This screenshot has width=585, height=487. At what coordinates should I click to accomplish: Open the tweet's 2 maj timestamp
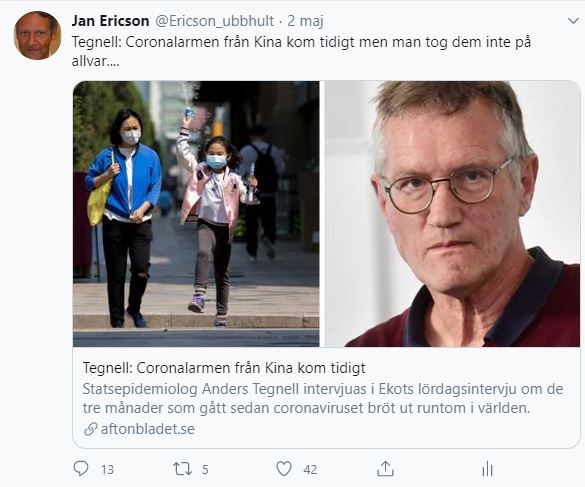click(305, 21)
